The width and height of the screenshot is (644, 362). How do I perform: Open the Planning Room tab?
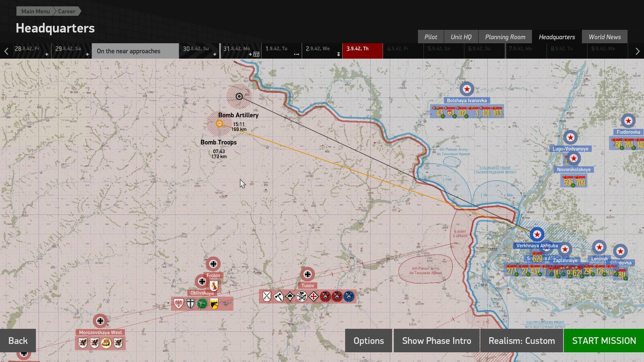tap(505, 37)
